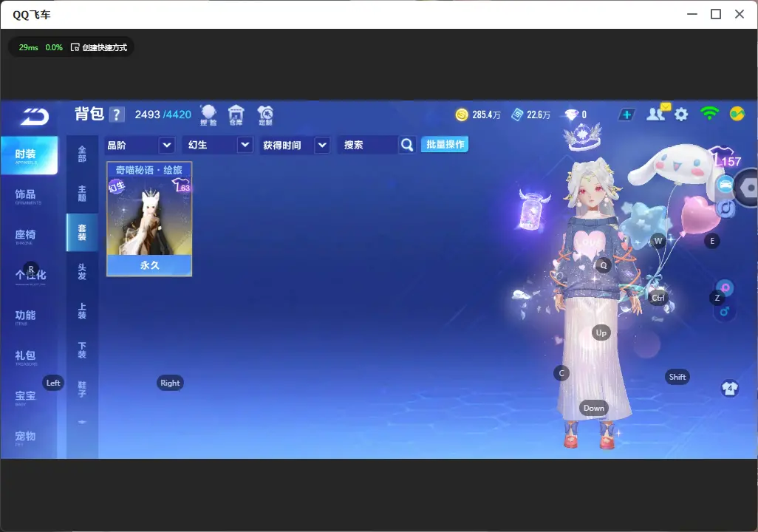The image size is (758, 532).
Task: Click the 0.0% packet loss readout
Action: [x=54, y=47]
